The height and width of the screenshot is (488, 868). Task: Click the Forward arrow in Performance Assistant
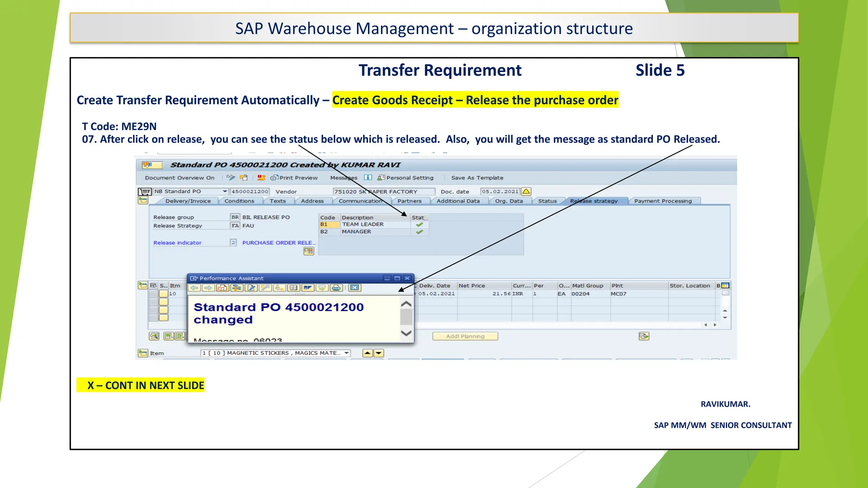coord(208,288)
